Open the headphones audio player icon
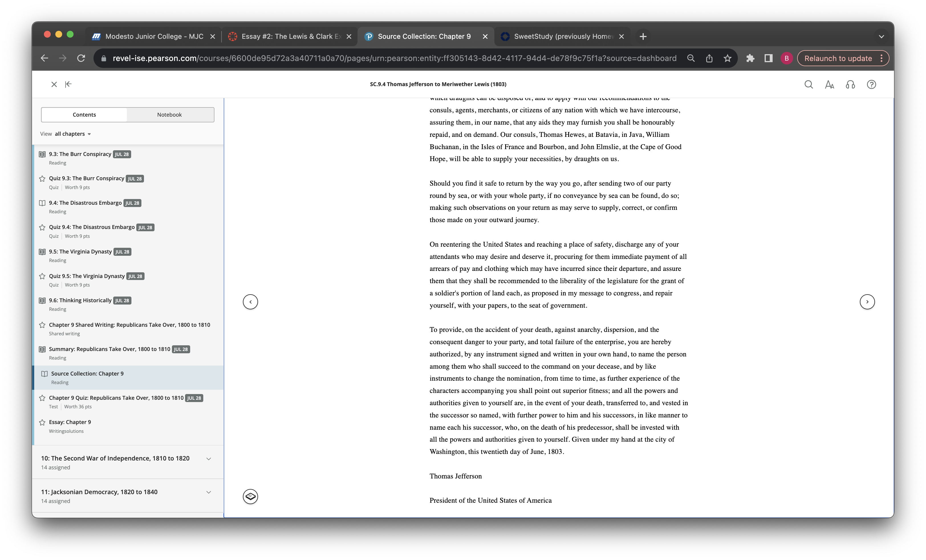Screen dimensions: 926x560 (850, 84)
